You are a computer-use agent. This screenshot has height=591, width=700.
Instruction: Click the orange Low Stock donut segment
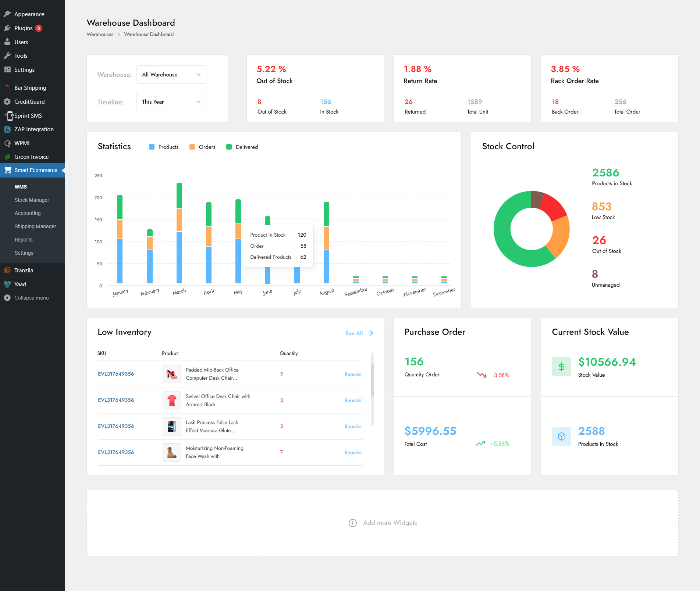(x=559, y=235)
